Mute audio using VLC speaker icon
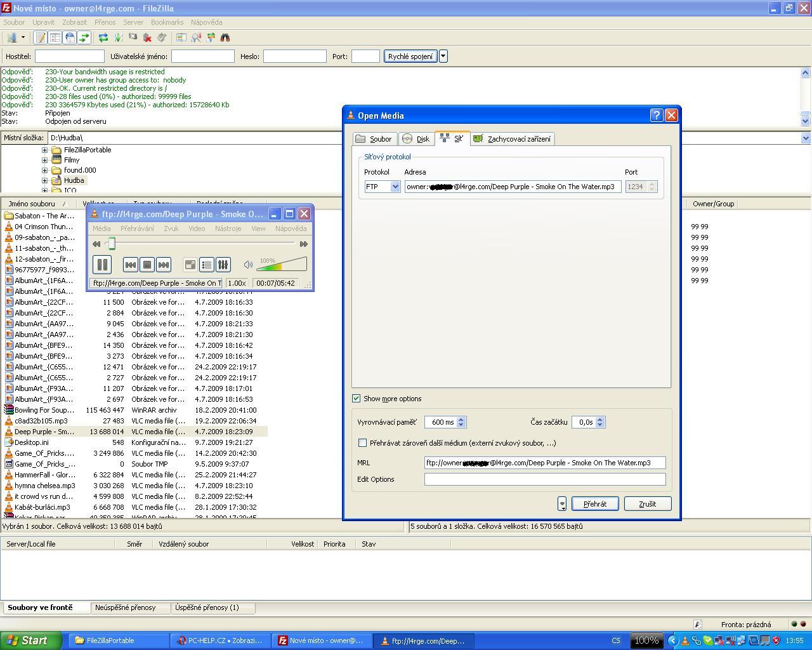Image resolution: width=812 pixels, height=650 pixels. 248,265
